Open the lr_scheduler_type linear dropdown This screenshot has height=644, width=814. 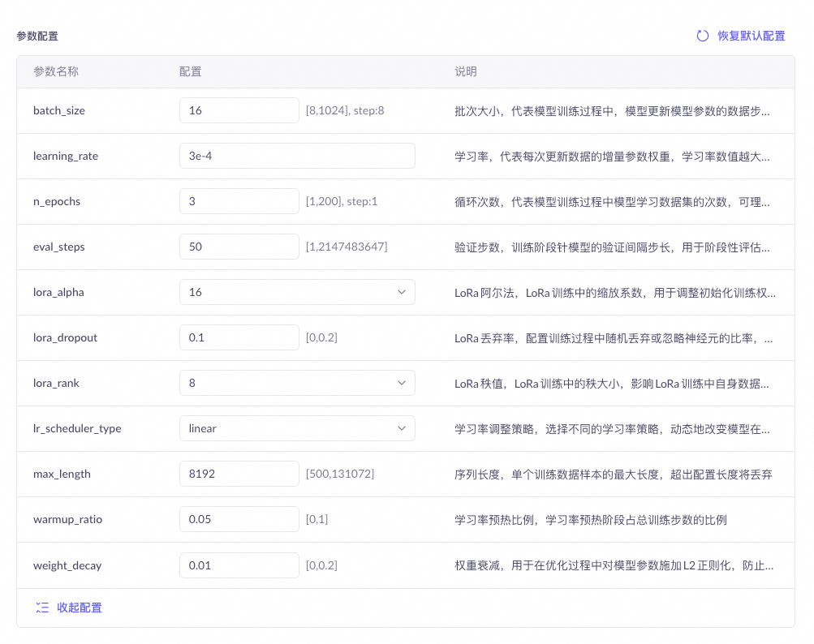[x=297, y=428]
